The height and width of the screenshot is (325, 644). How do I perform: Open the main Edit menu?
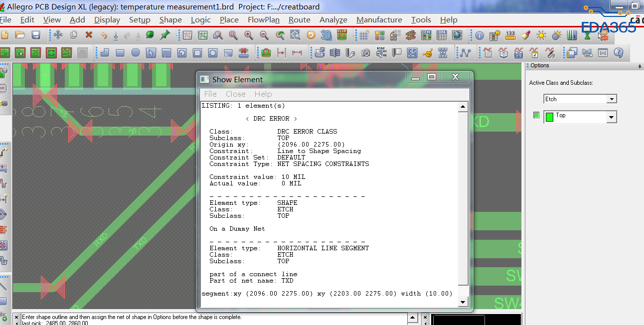[27, 19]
